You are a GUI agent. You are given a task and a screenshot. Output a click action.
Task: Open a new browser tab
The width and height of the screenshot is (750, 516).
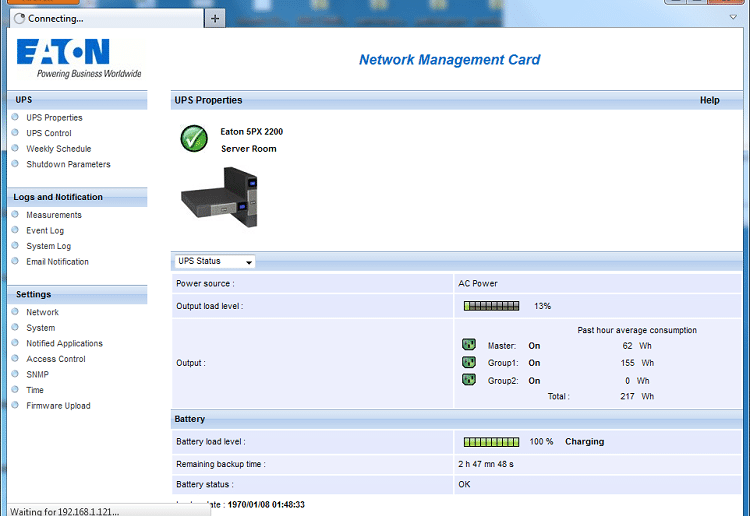pyautogui.click(x=215, y=19)
